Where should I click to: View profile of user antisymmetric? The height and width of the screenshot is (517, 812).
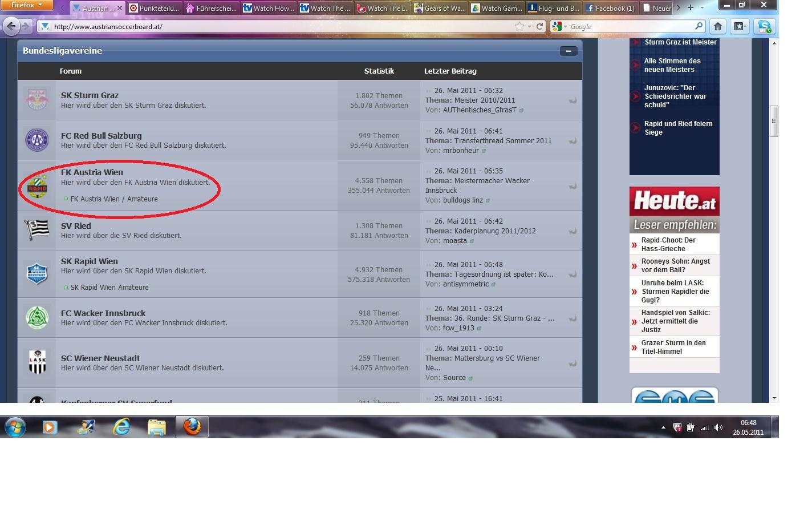(466, 284)
